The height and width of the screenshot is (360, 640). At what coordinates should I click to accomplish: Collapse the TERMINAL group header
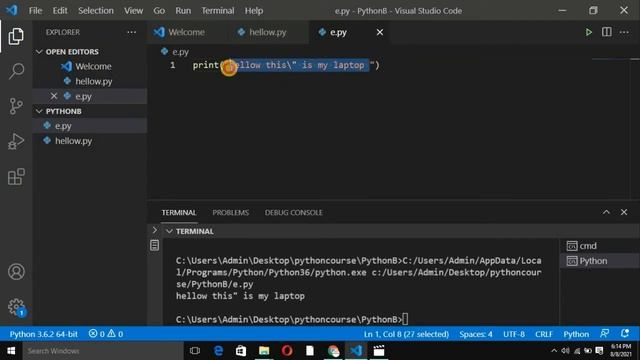click(191, 231)
